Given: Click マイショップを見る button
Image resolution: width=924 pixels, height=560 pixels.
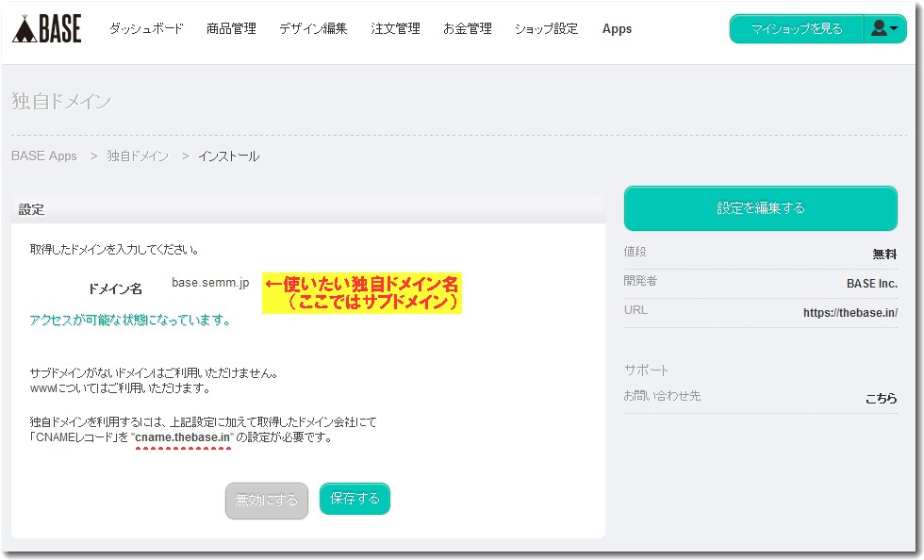Looking at the screenshot, I should point(797,28).
